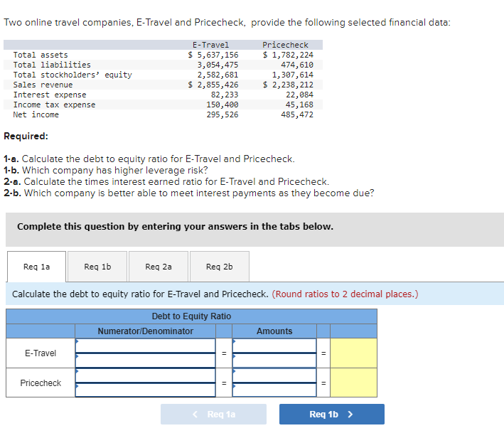Click E-Travel total assets value $ 5,637,156
Viewport: 504px width, 438px height.
(x=213, y=55)
